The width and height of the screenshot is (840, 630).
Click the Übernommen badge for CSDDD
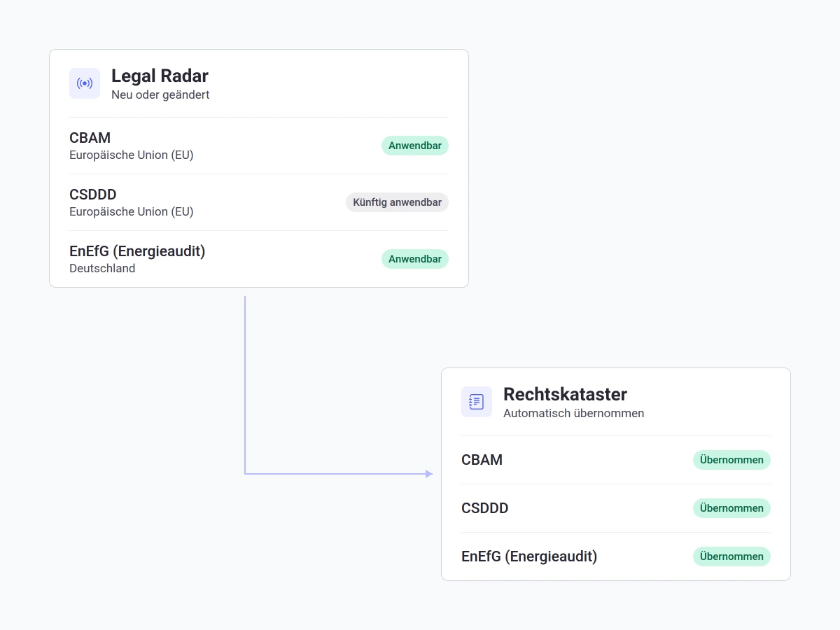[x=731, y=508]
